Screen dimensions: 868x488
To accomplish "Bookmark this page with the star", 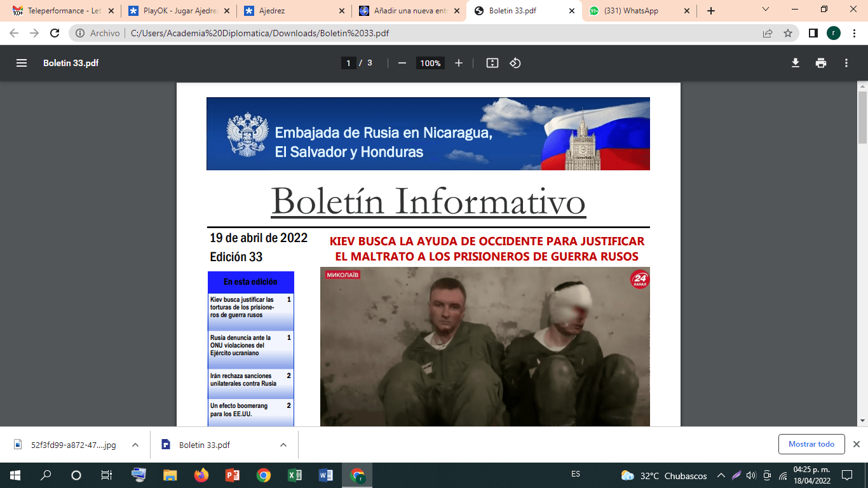I will click(x=788, y=33).
